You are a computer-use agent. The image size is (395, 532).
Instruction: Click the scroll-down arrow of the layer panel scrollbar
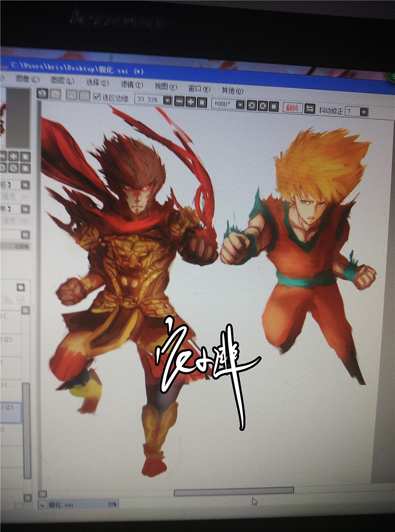[27, 498]
